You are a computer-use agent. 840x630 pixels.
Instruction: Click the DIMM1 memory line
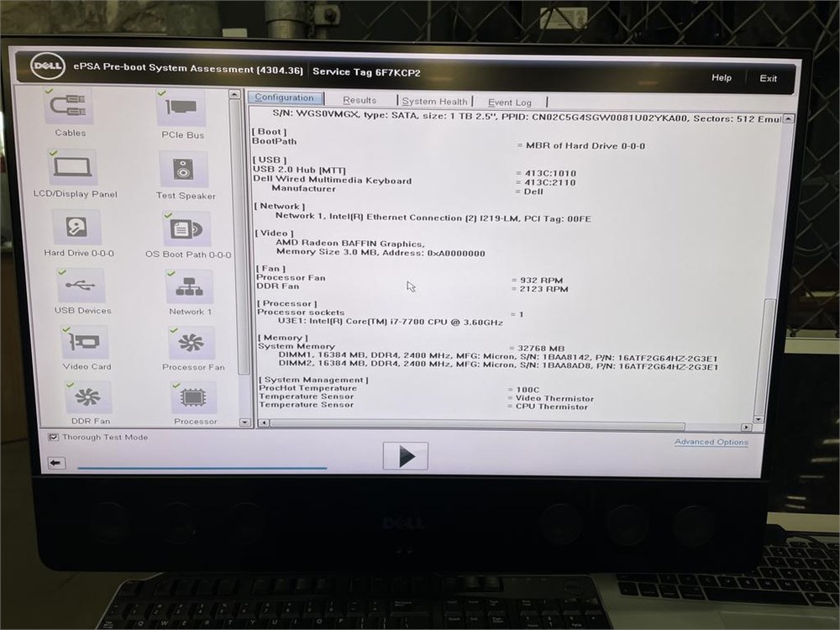[x=497, y=357]
